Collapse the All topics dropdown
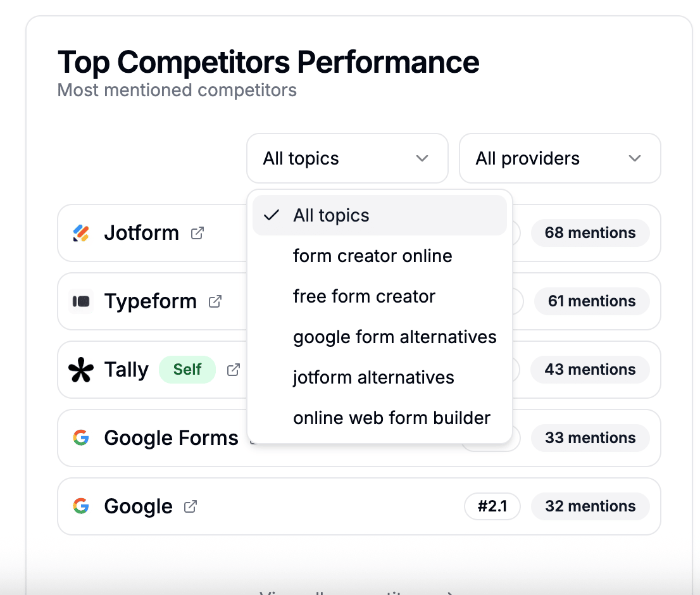700x595 pixels. pos(347,158)
